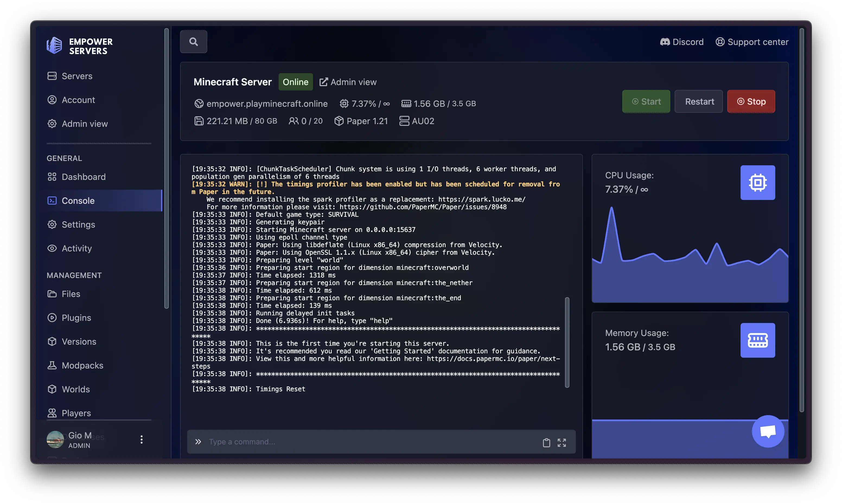Expand console to fullscreen view
This screenshot has height=504, width=842.
coord(562,442)
